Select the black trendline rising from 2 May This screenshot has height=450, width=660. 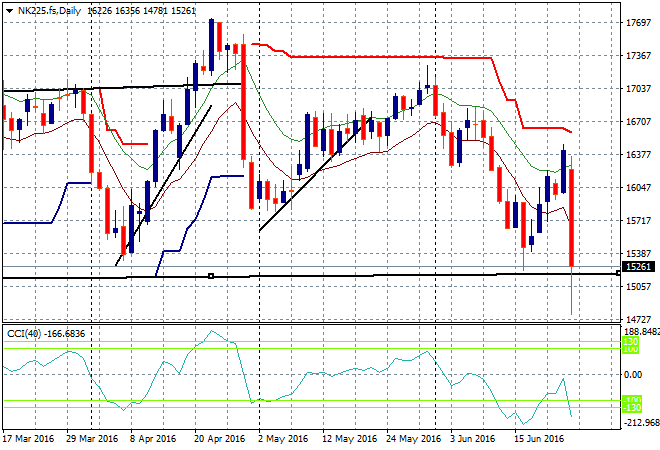(x=316, y=173)
